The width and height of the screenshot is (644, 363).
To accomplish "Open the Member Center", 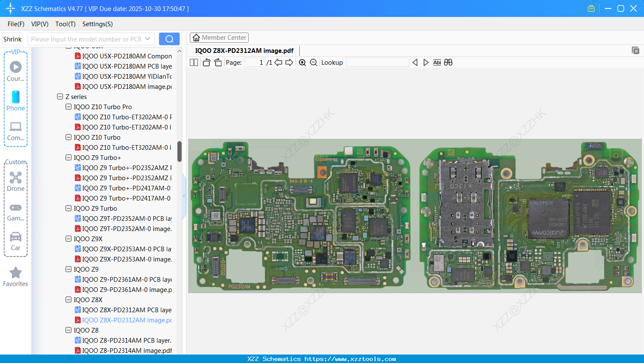I will coord(219,38).
